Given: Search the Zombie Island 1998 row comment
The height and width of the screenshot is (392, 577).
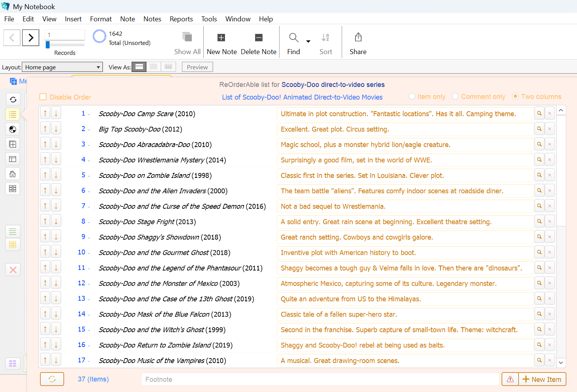Looking at the screenshot, I should 539,175.
